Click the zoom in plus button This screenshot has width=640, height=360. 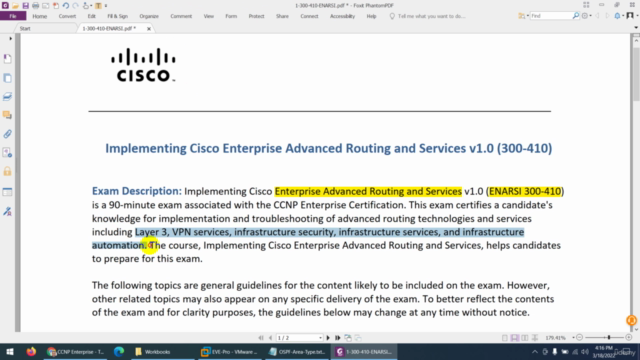[x=629, y=338]
